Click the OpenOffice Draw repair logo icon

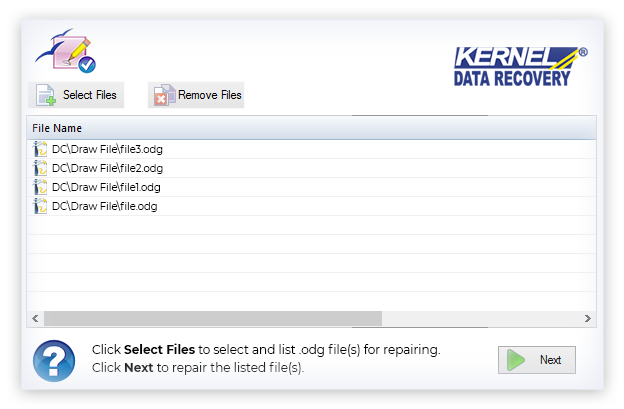[66, 51]
